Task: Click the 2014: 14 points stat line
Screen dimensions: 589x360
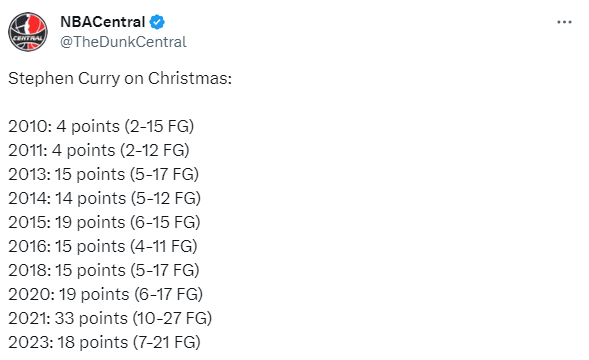Action: [104, 198]
